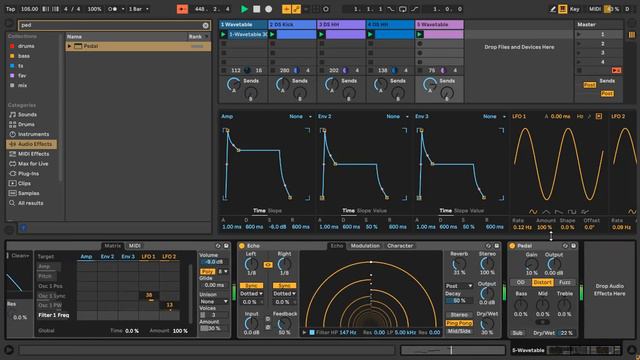Viewport: 640px width, 360px height.
Task: Expand the Pedal result in the browser
Action: [x=69, y=46]
